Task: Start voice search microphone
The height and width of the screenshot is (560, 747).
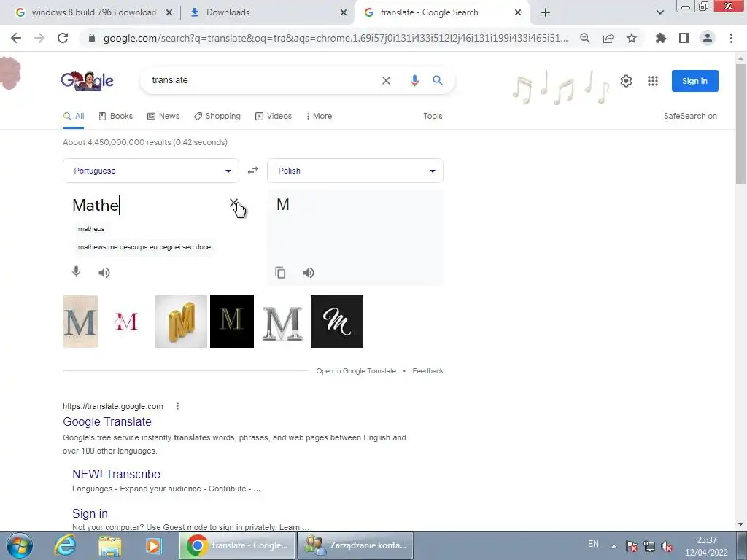Action: coord(414,80)
